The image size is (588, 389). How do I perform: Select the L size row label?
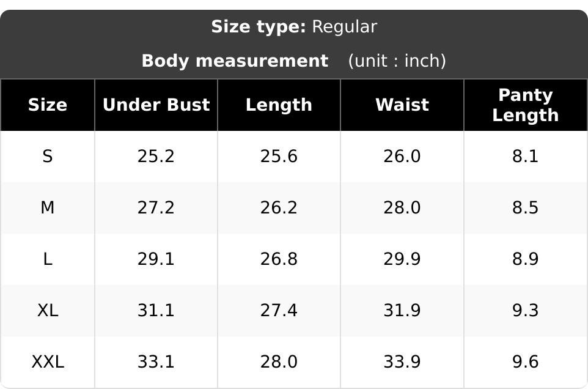(x=48, y=259)
